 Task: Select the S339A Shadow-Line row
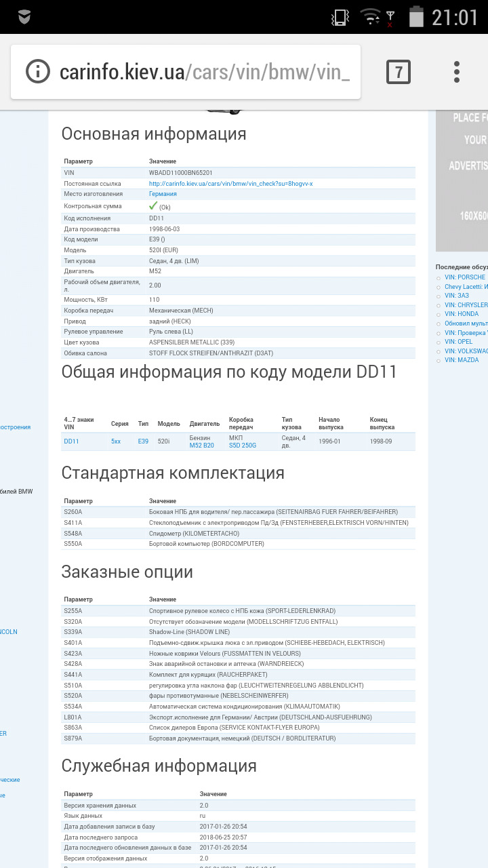coord(238,632)
